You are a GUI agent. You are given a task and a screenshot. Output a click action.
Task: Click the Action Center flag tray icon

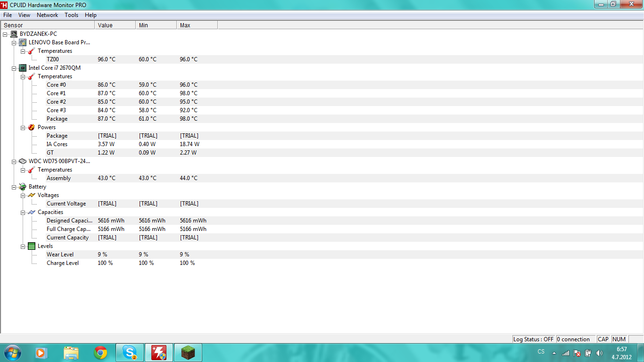point(577,353)
